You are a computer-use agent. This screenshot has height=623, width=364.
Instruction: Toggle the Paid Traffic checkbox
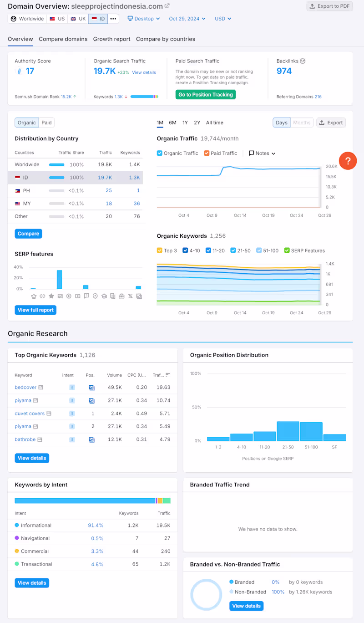pos(207,153)
